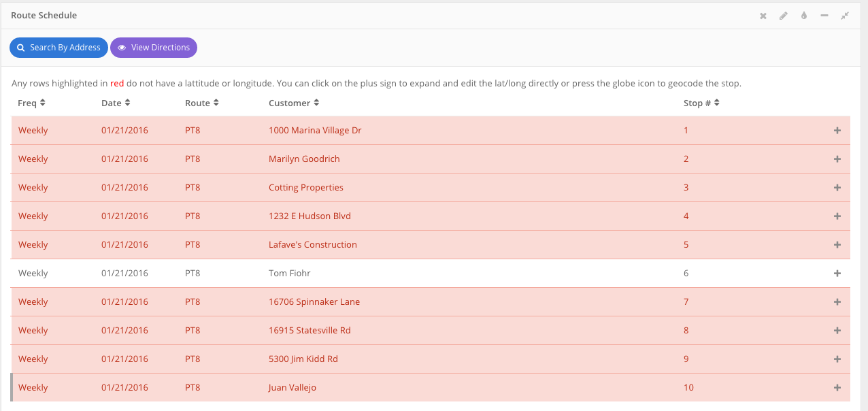868x411 pixels.
Task: Expand the 16706 Spinnaker Lane row
Action: pos(837,302)
